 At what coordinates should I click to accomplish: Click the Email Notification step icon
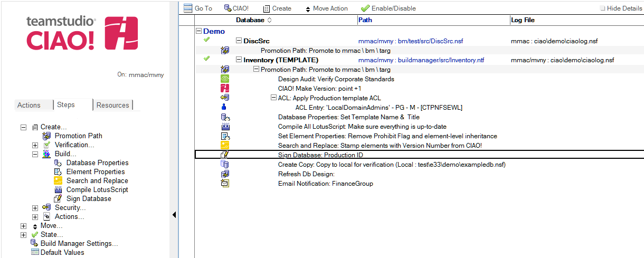click(x=225, y=184)
